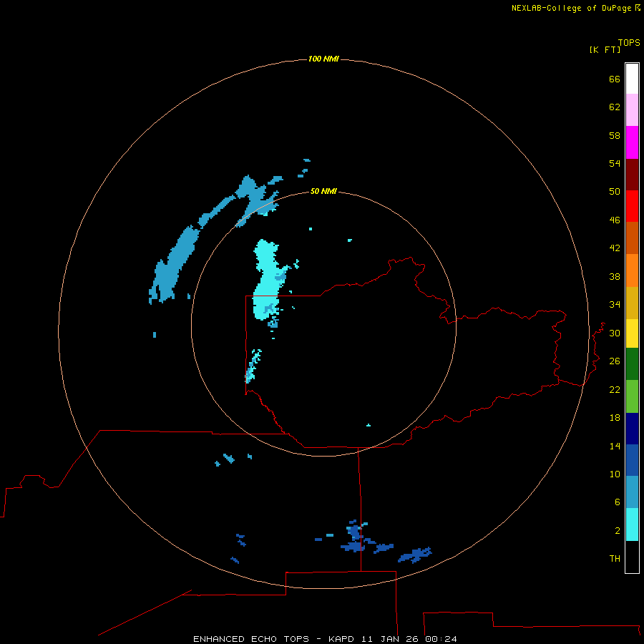Click the 11 JAN 26 date text
This screenshot has height=644, width=644.
click(390, 639)
